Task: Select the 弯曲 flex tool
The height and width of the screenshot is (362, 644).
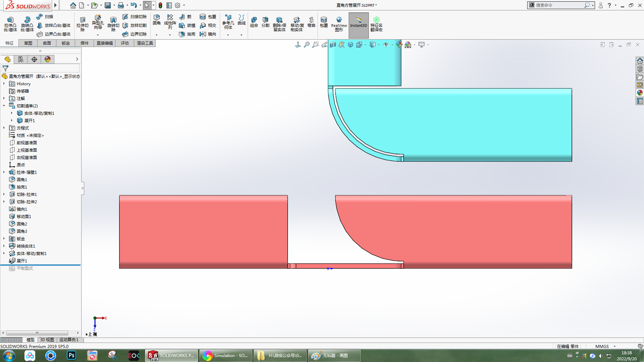Action: click(x=311, y=22)
